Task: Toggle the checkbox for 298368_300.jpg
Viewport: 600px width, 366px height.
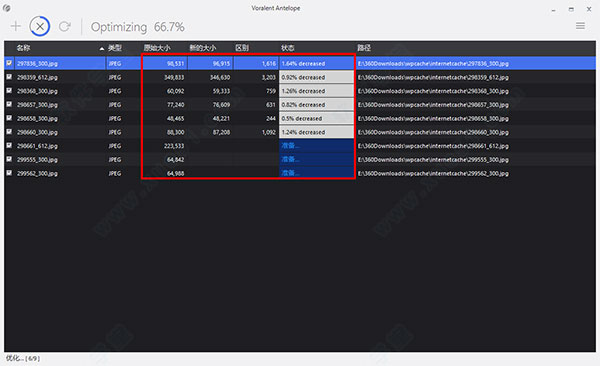Action: tap(9, 90)
